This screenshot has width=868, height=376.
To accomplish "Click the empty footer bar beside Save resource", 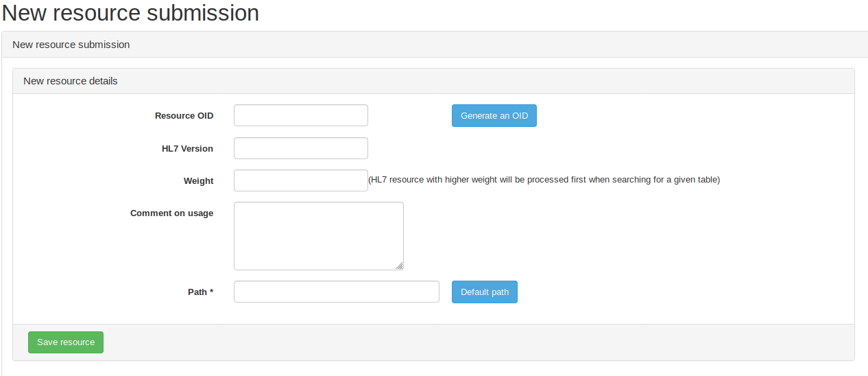I will pos(480,342).
